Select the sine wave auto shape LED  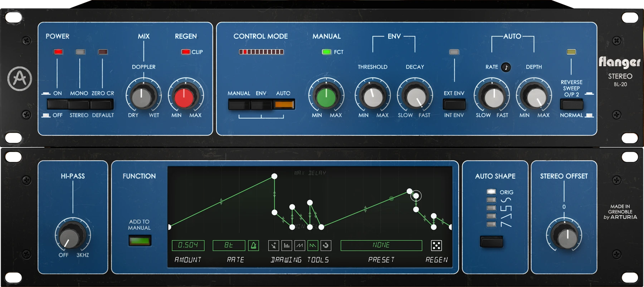[x=491, y=200]
